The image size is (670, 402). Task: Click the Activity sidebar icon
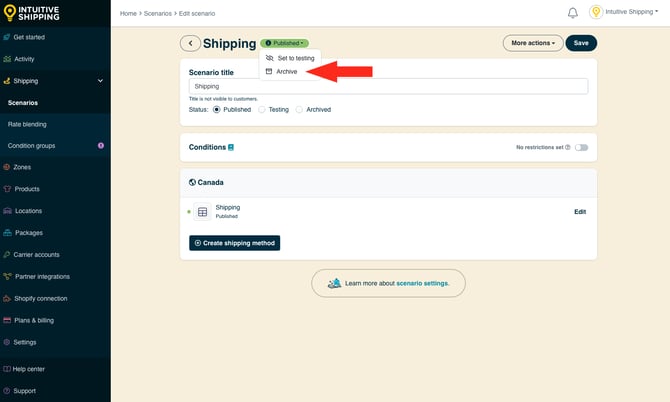tap(7, 59)
